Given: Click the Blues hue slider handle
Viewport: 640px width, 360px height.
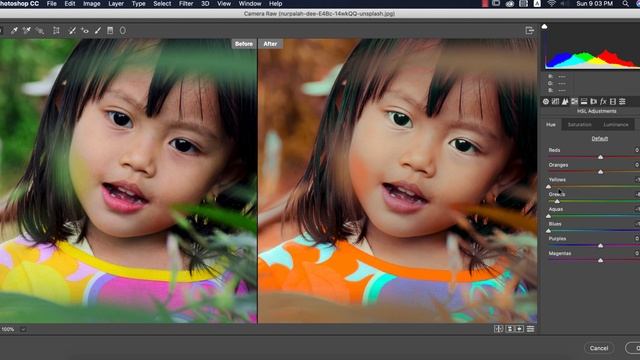Looking at the screenshot, I should [x=549, y=231].
